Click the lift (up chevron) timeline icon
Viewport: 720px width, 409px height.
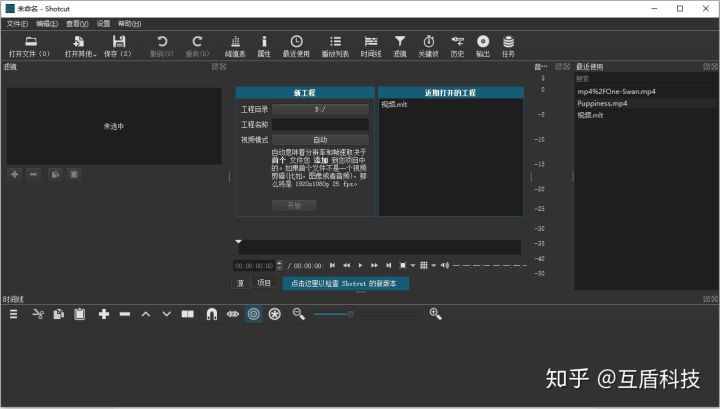coord(146,314)
